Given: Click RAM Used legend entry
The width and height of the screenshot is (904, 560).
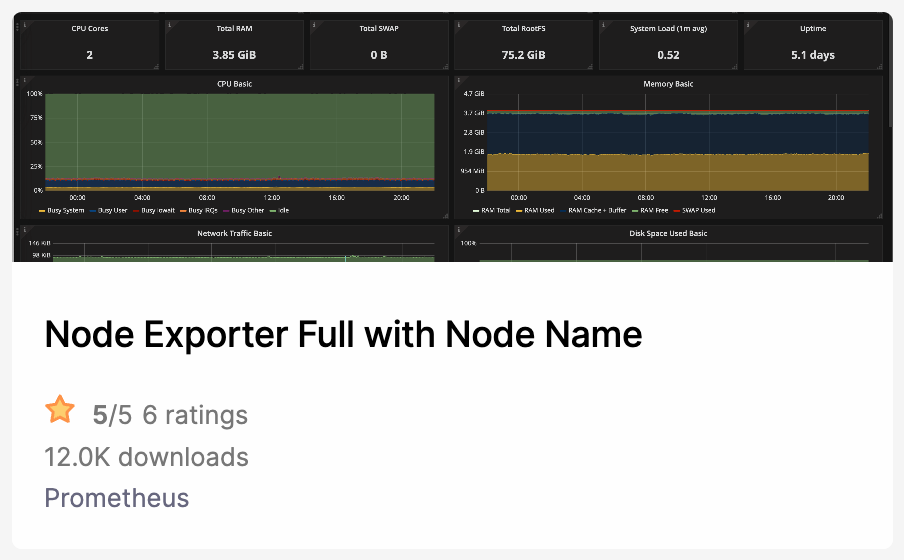Looking at the screenshot, I should [535, 211].
